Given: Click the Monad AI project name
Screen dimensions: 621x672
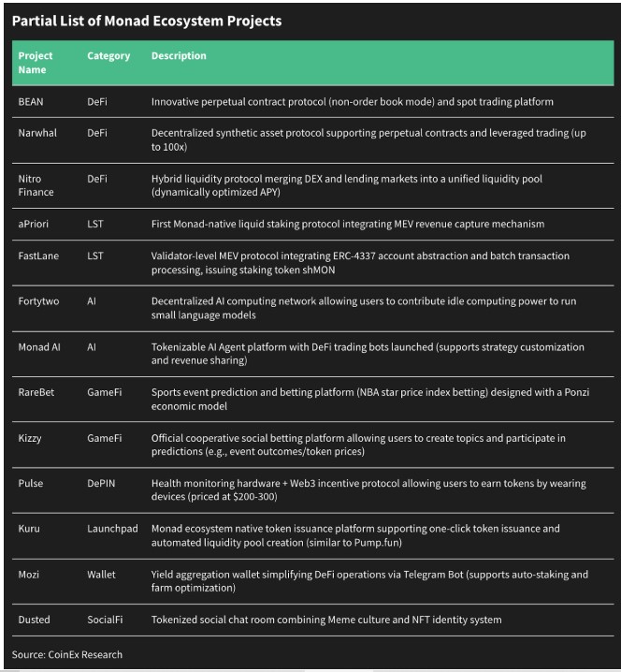Looking at the screenshot, I should [39, 347].
